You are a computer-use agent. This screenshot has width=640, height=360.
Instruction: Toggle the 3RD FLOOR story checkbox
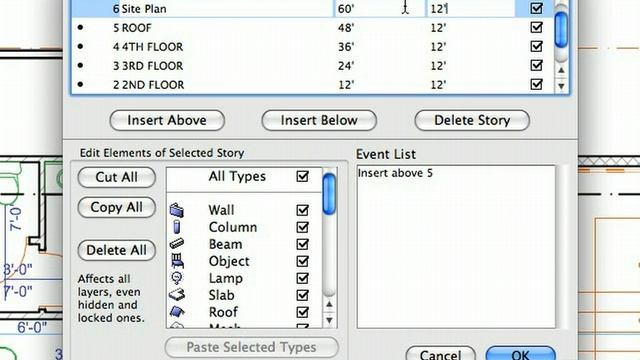click(536, 65)
